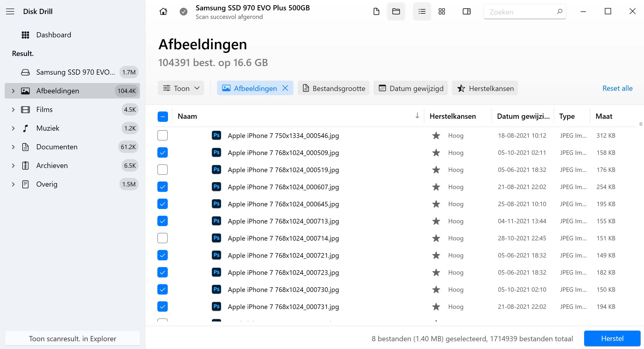Click Toon scanresult. in Explorer button

tap(73, 338)
